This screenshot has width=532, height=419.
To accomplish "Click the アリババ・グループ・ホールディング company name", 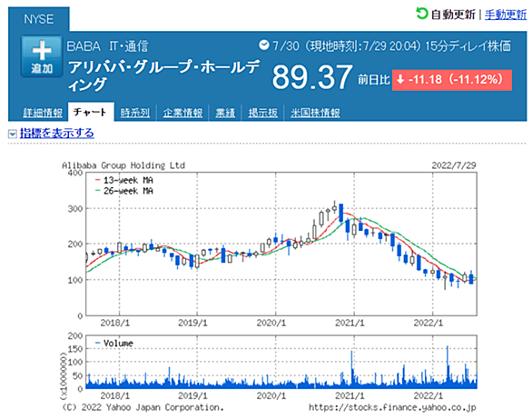I will pos(164,75).
